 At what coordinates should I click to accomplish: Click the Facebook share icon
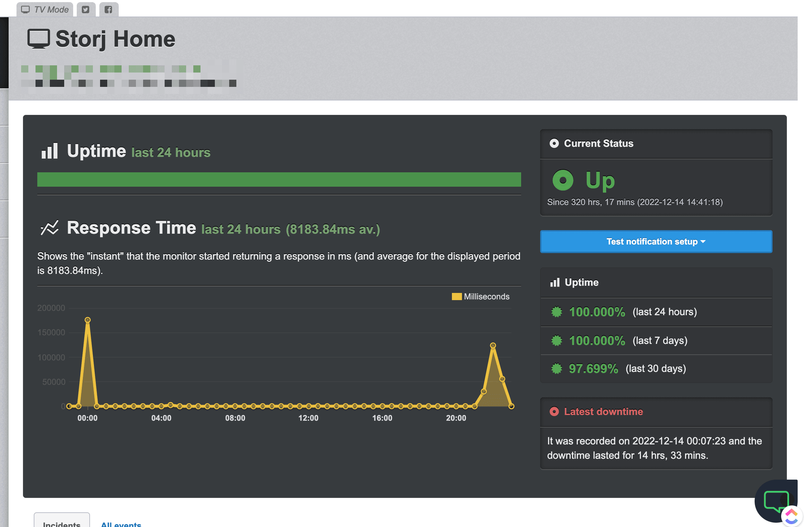click(x=108, y=9)
